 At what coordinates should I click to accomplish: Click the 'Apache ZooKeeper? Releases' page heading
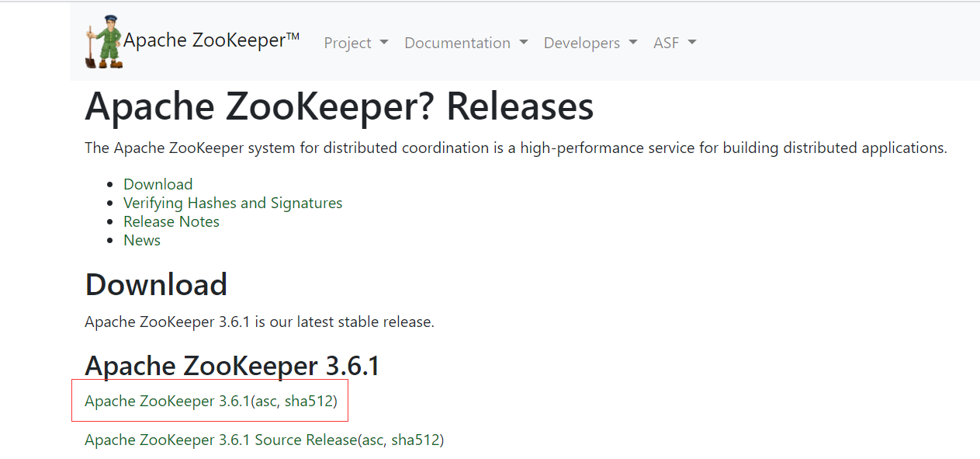pos(339,106)
